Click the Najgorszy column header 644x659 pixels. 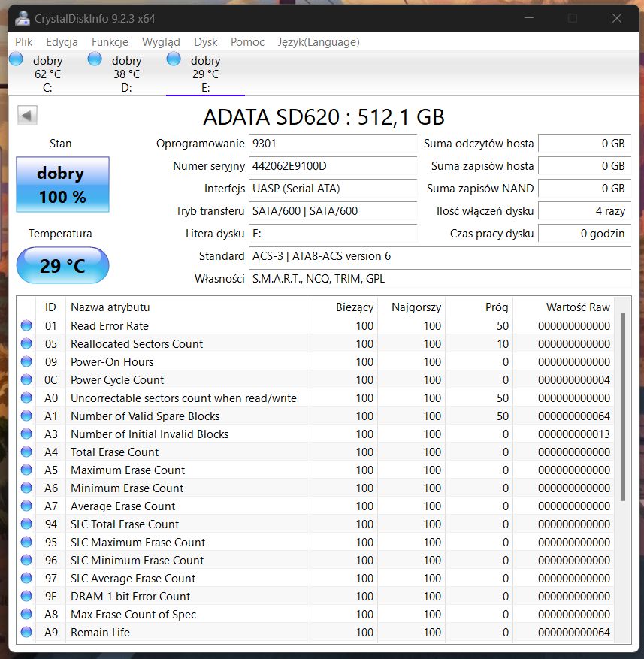(x=412, y=307)
